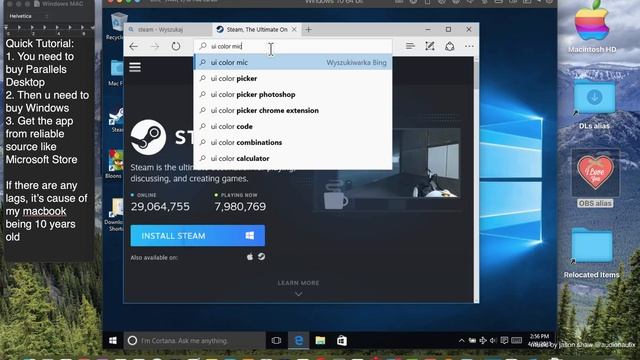Image resolution: width=640 pixels, height=360 pixels.
Task: Choose suggestion 'ui color picker'
Action: point(293,78)
